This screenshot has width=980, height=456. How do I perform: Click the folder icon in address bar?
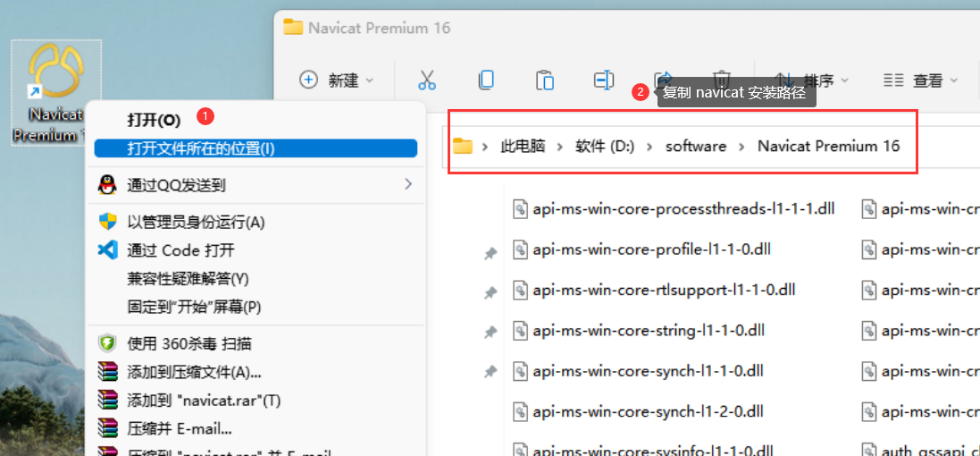(x=463, y=146)
